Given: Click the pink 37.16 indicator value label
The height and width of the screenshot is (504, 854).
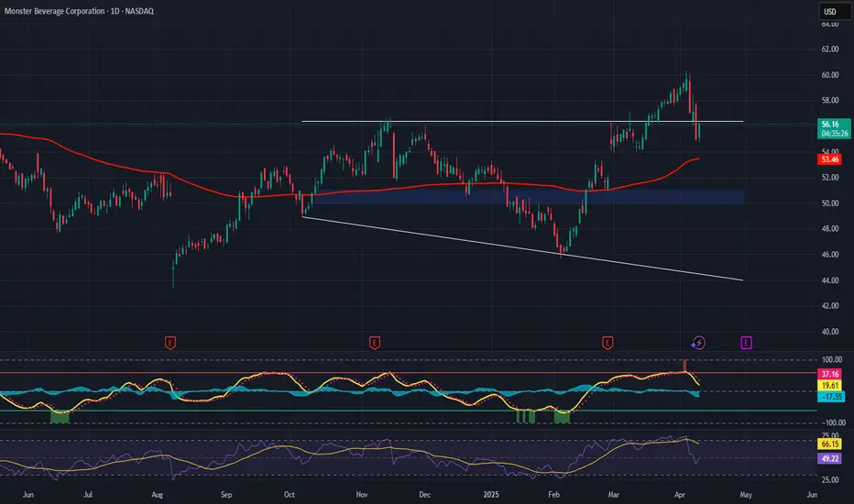Looking at the screenshot, I should click(x=829, y=374).
